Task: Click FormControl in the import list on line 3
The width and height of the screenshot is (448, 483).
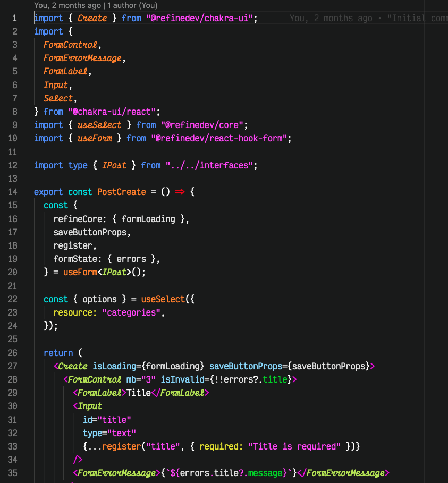Action: pyautogui.click(x=70, y=45)
